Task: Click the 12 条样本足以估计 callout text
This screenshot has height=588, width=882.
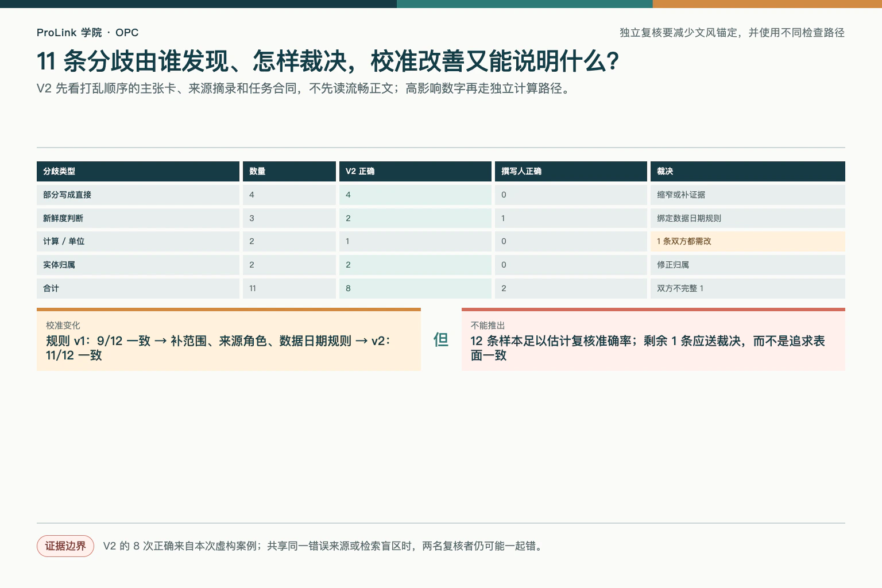Action: click(x=648, y=348)
